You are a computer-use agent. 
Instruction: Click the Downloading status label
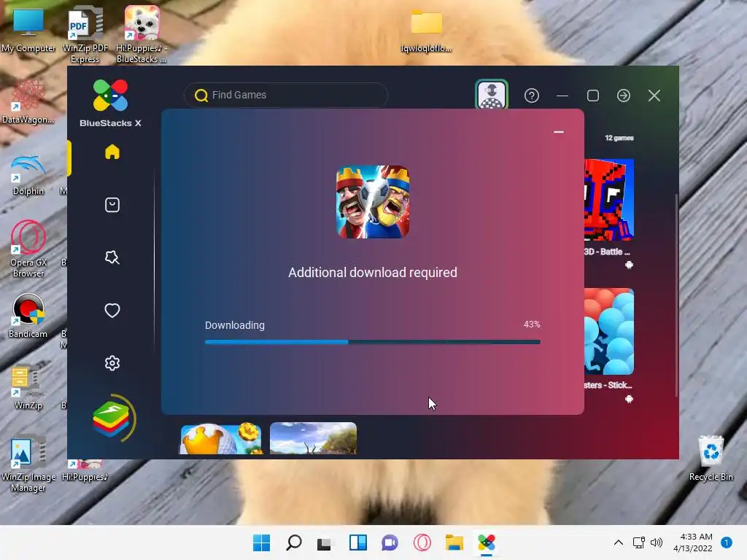pos(235,325)
